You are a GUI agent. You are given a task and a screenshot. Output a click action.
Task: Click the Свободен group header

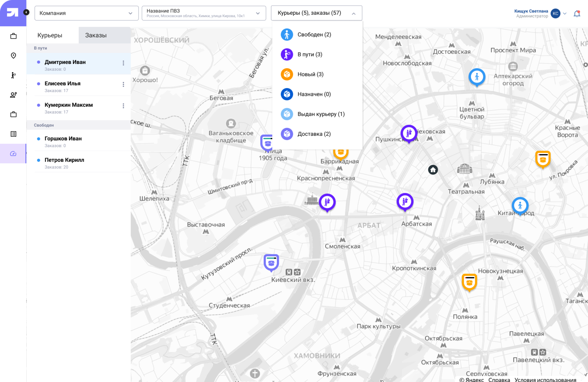pyautogui.click(x=79, y=125)
